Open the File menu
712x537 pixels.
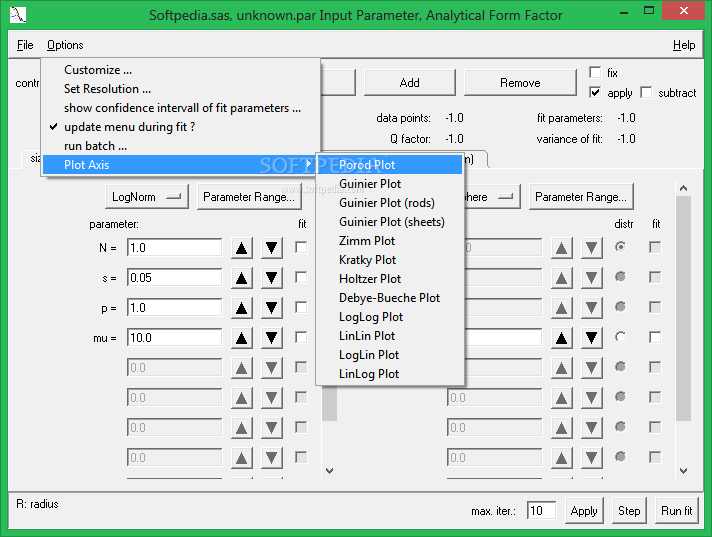tap(25, 45)
